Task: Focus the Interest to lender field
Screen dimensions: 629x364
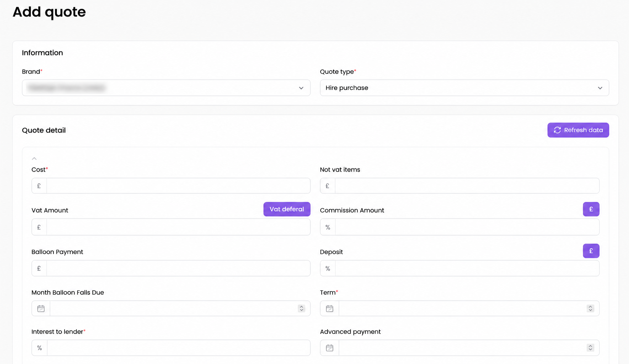Action: [178, 348]
